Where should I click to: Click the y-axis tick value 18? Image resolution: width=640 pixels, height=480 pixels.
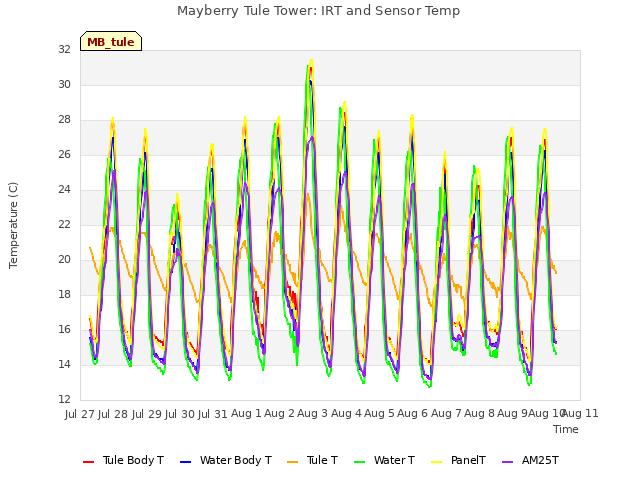(64, 294)
